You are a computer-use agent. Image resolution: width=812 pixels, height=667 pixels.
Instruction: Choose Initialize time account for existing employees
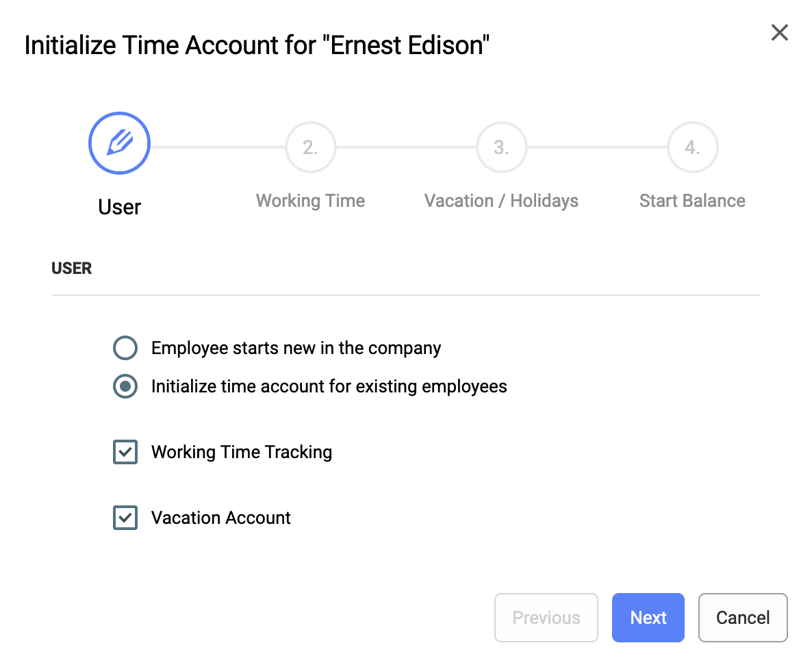pos(125,386)
